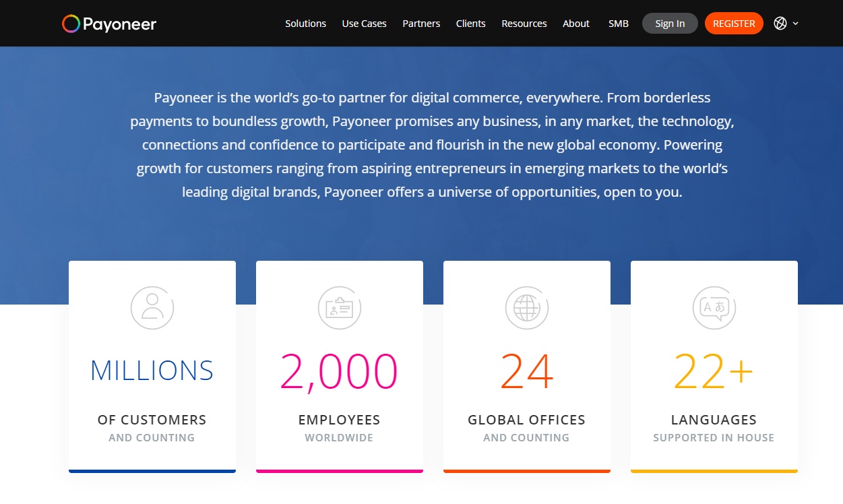Click the Sign In button

tap(670, 24)
